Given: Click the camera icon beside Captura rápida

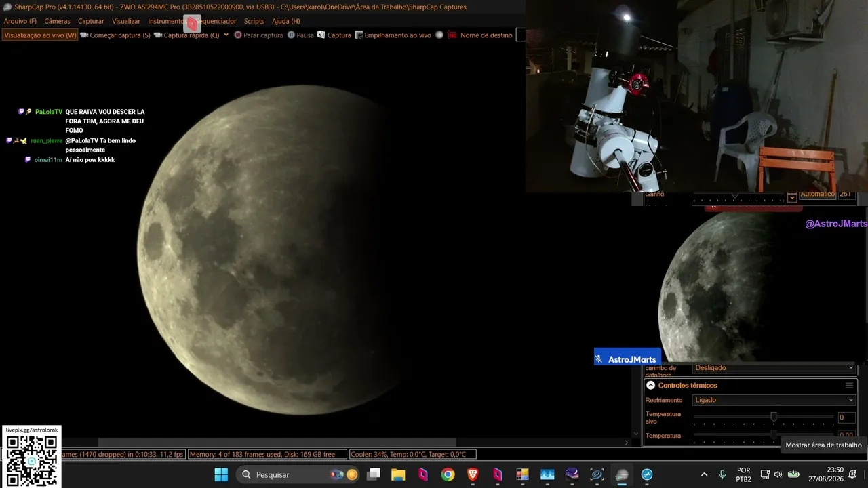Looking at the screenshot, I should (x=158, y=35).
